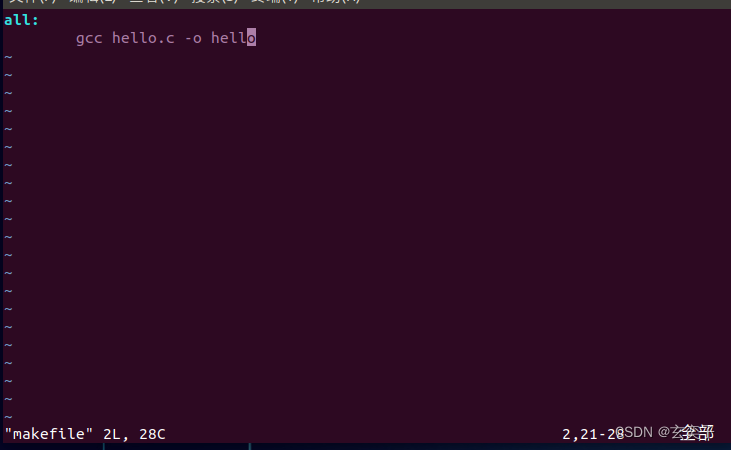The image size is (731, 450).
Task: Open the 文件(F) File menu
Action: pos(32,1)
